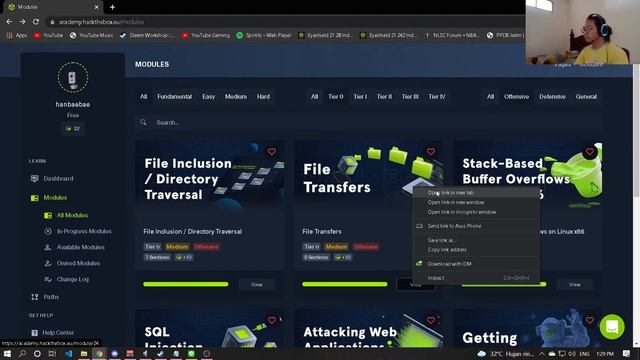
Task: Favorite the Getting Started module heart icon
Action: [x=590, y=320]
